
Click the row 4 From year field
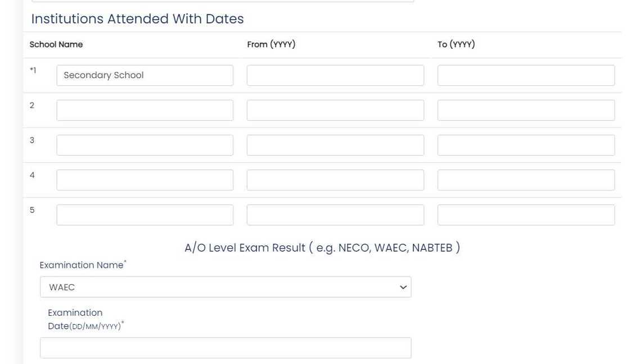335,180
